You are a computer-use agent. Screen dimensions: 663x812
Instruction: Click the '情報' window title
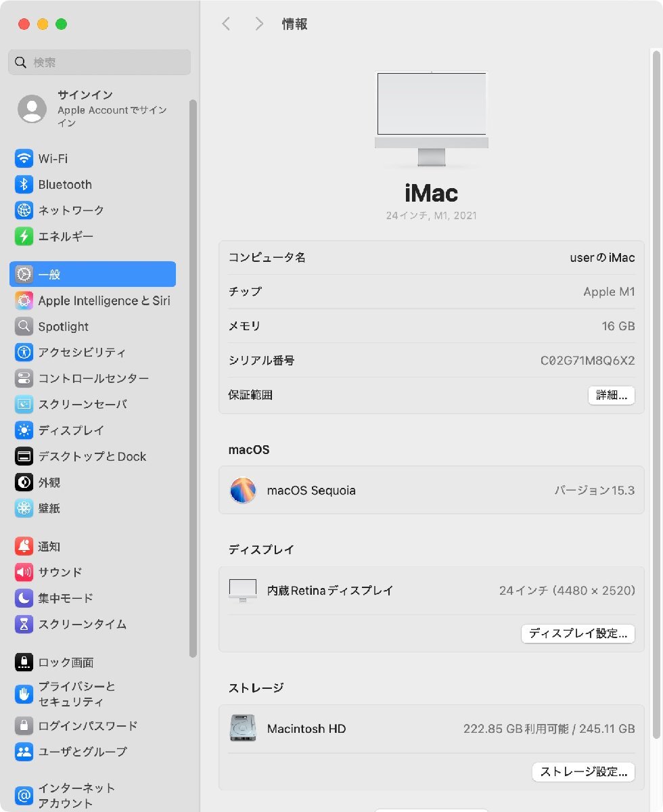pos(294,24)
